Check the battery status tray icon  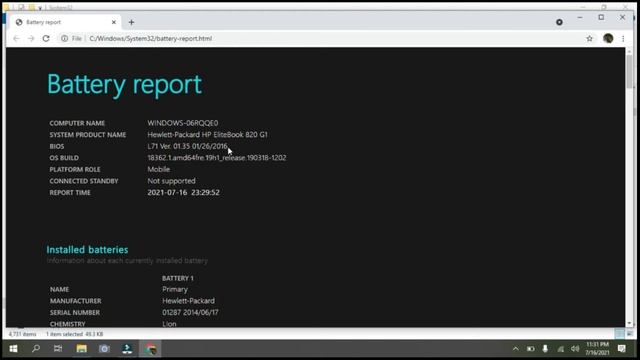530,349
